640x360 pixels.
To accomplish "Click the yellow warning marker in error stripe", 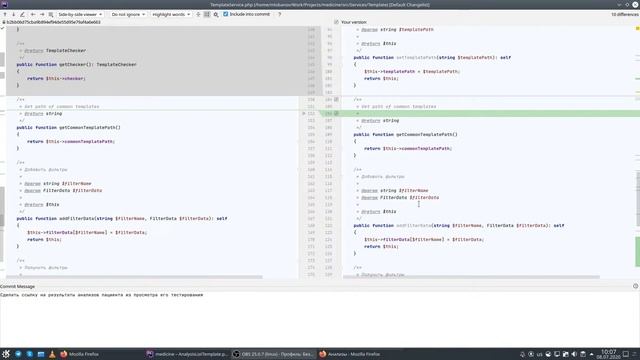I will pos(638,29).
